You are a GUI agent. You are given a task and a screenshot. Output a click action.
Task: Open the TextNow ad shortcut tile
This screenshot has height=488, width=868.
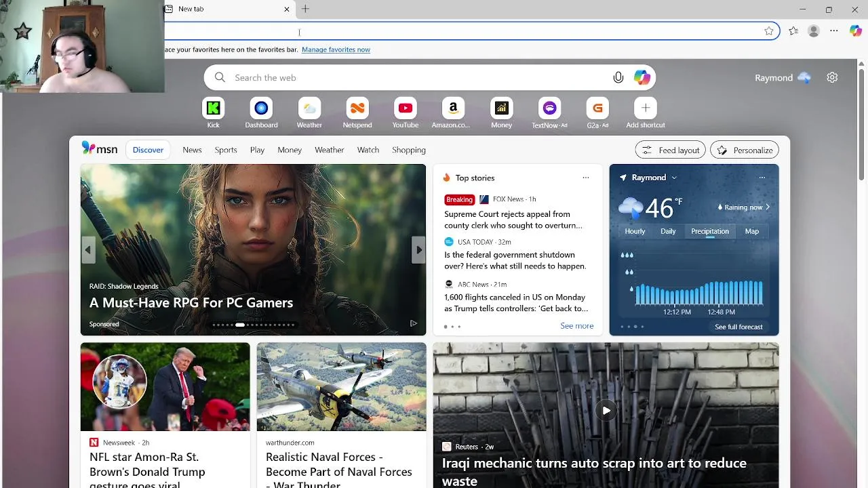(x=550, y=108)
